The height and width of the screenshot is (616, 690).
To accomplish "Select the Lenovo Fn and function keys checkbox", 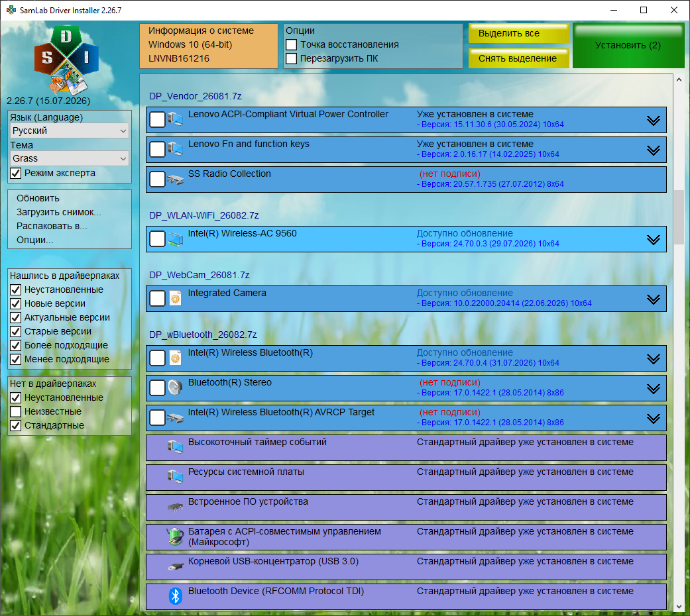I will coord(158,149).
